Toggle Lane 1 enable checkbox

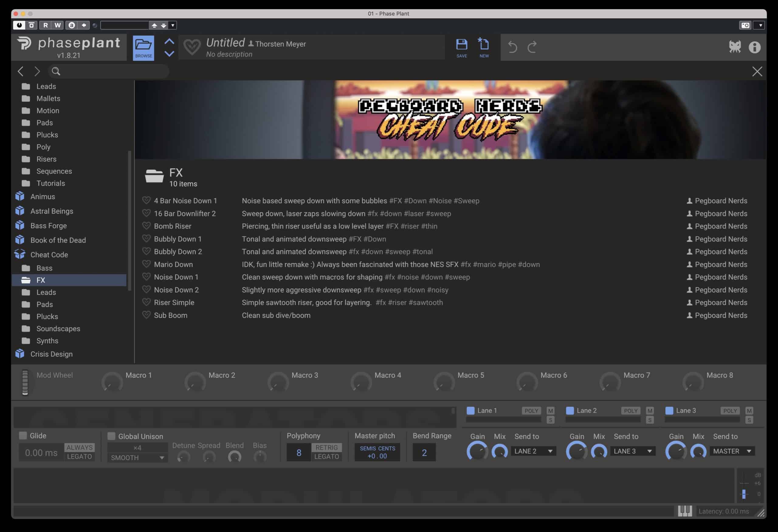(x=470, y=410)
